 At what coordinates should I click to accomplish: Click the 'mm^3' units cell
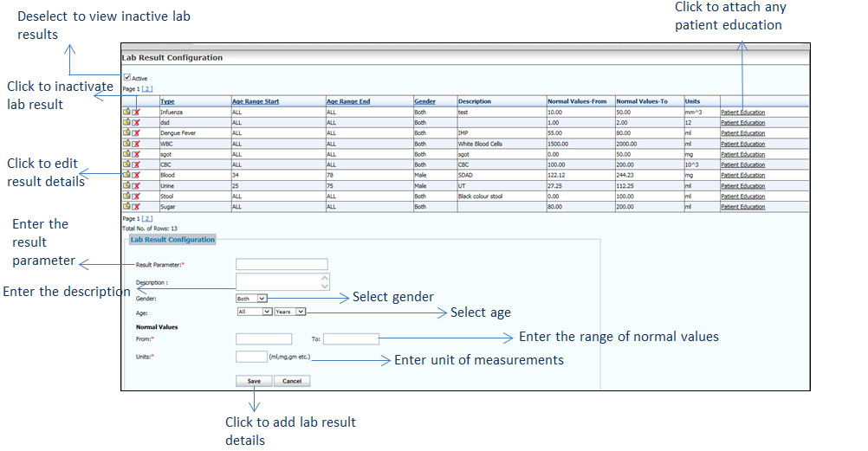pyautogui.click(x=693, y=113)
